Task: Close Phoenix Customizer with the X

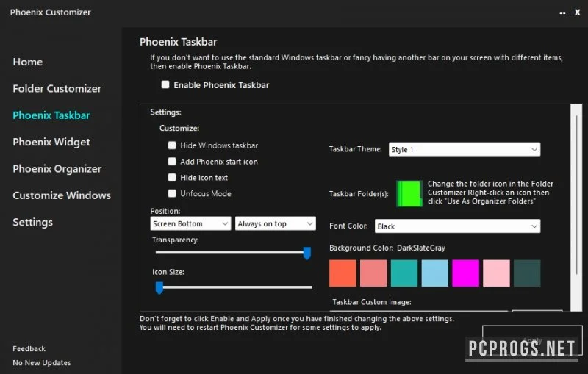Action: [x=578, y=12]
